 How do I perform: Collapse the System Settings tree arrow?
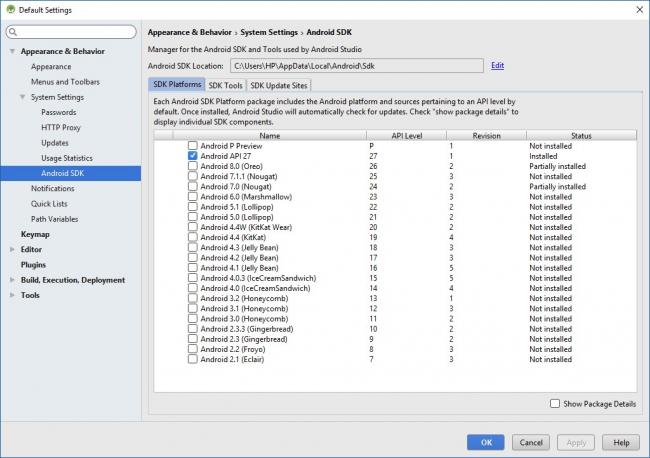click(22, 97)
